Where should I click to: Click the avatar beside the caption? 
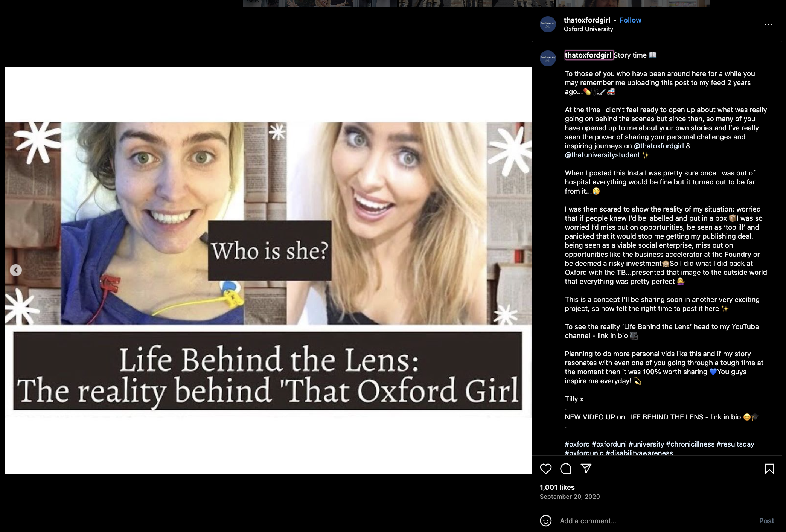(x=548, y=58)
